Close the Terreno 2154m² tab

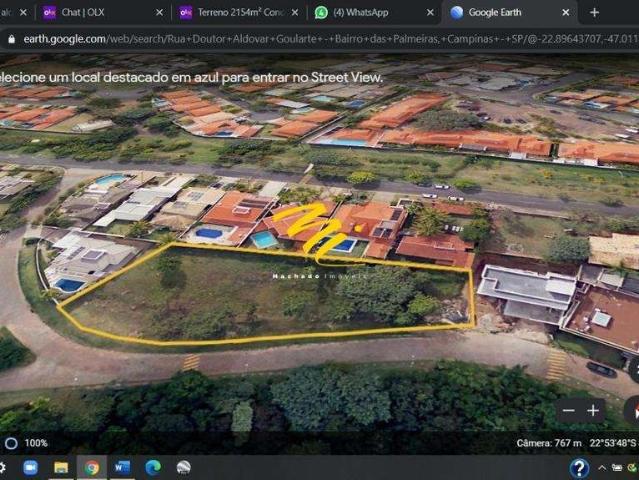pyautogui.click(x=295, y=13)
